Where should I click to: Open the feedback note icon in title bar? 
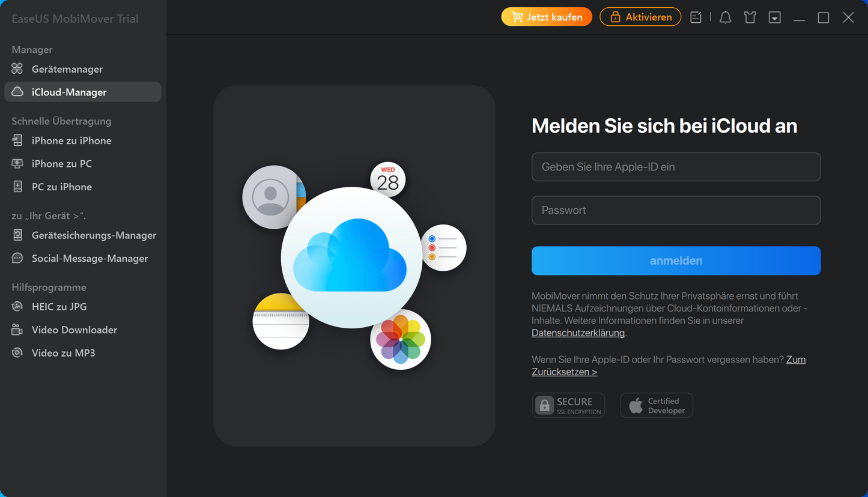tap(696, 17)
